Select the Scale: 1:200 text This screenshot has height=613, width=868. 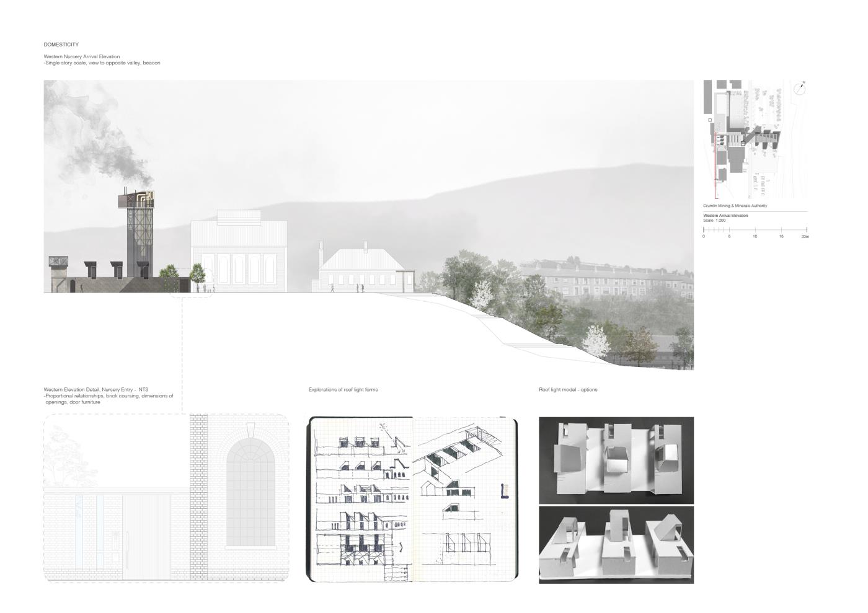[x=714, y=221]
